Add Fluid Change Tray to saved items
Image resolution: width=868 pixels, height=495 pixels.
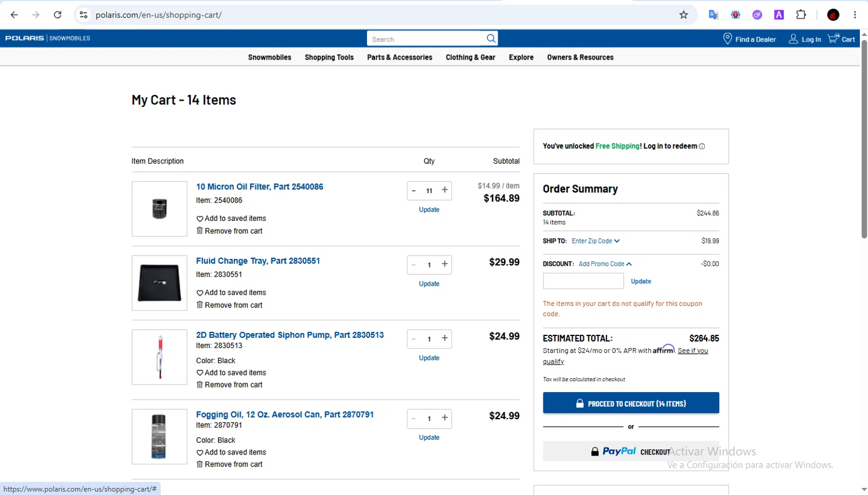231,293
